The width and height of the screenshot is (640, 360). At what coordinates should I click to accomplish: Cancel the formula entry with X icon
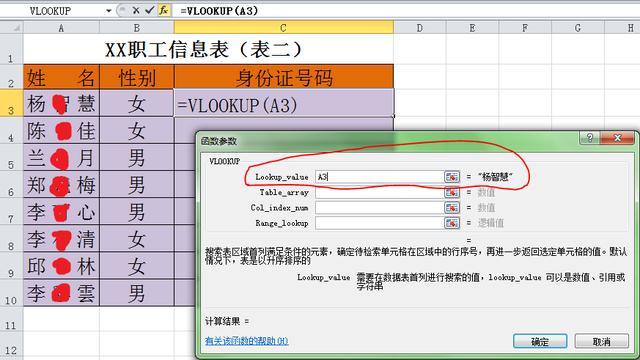point(136,10)
